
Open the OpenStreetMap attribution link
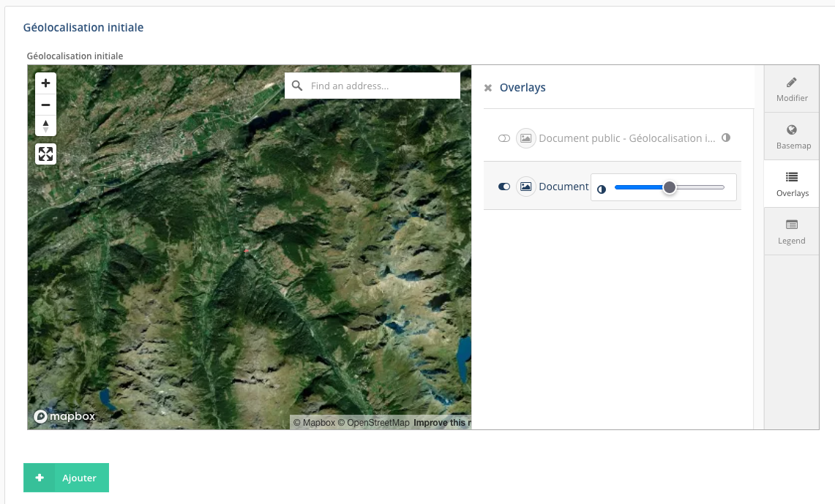click(378, 423)
